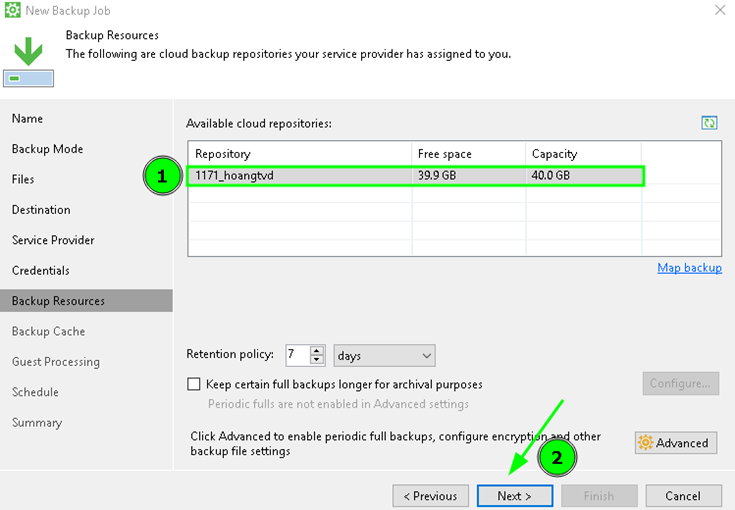
Task: Click the Map backup link
Action: click(x=689, y=268)
